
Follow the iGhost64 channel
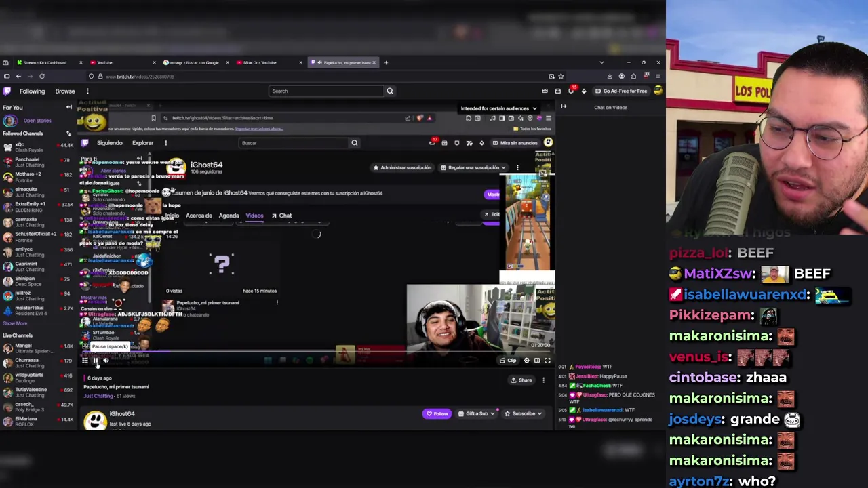pos(437,413)
